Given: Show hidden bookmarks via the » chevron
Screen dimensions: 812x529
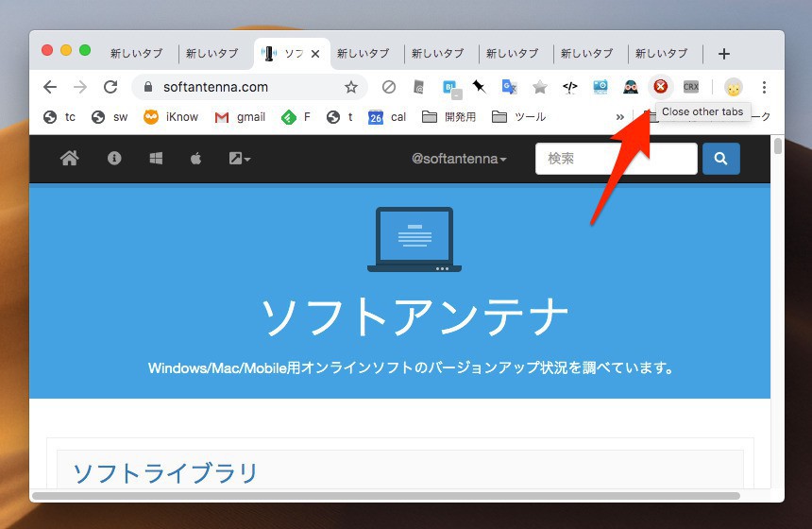Looking at the screenshot, I should [x=620, y=117].
